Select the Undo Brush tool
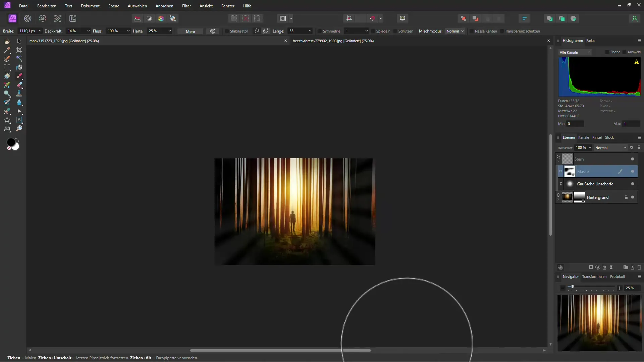Image resolution: width=644 pixels, height=362 pixels. tap(7, 102)
